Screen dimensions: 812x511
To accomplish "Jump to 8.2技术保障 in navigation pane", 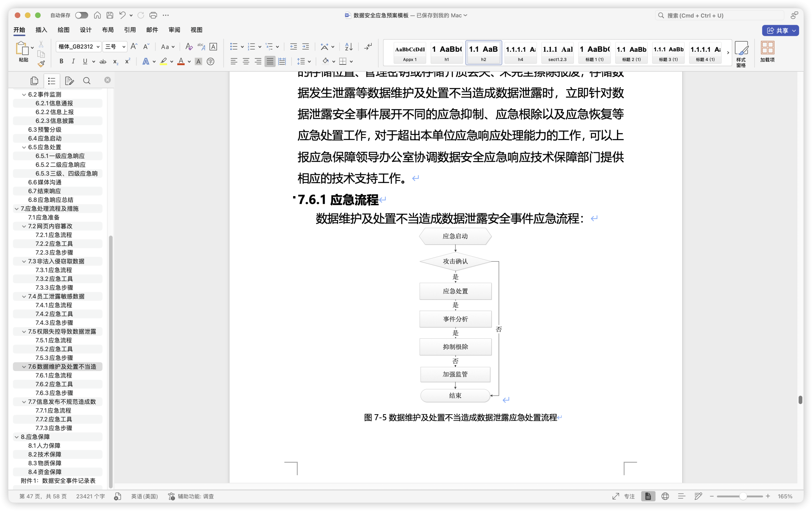I will point(45,454).
